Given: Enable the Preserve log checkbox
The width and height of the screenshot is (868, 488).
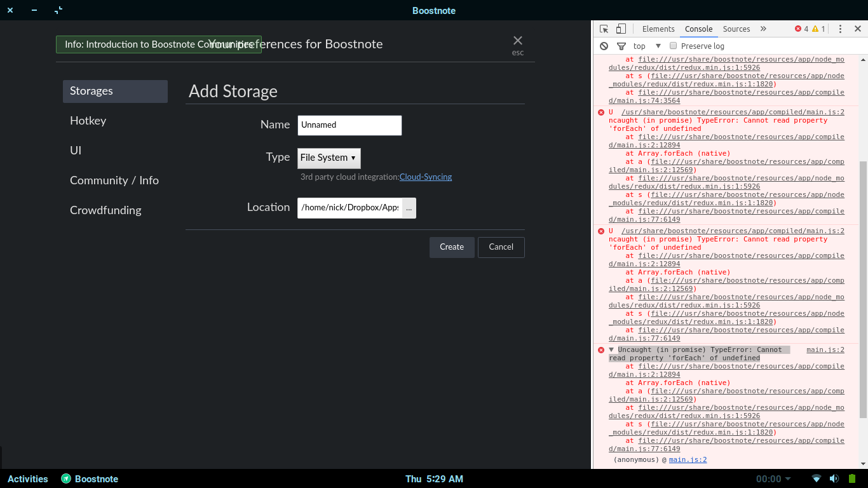Looking at the screenshot, I should (673, 46).
